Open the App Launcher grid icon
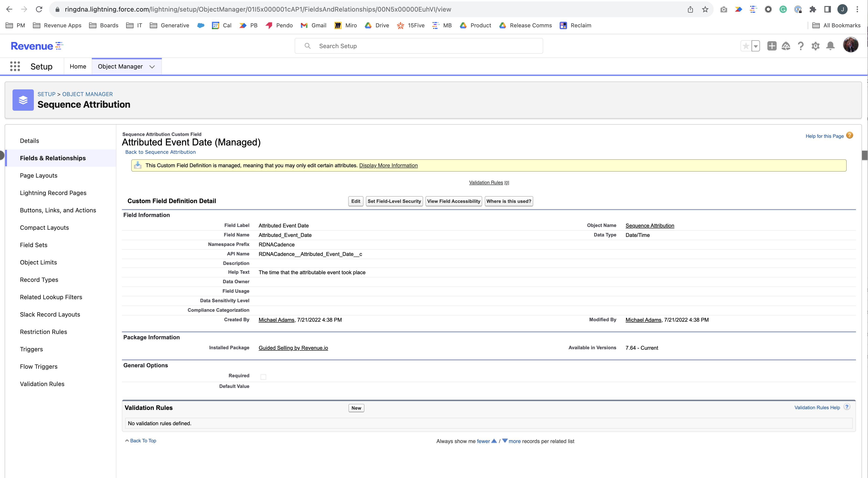Screen dimensions: 868x478 tap(15, 66)
